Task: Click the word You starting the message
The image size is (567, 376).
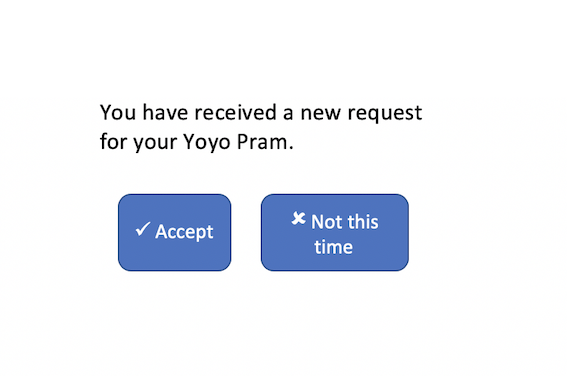Action: pos(118,112)
